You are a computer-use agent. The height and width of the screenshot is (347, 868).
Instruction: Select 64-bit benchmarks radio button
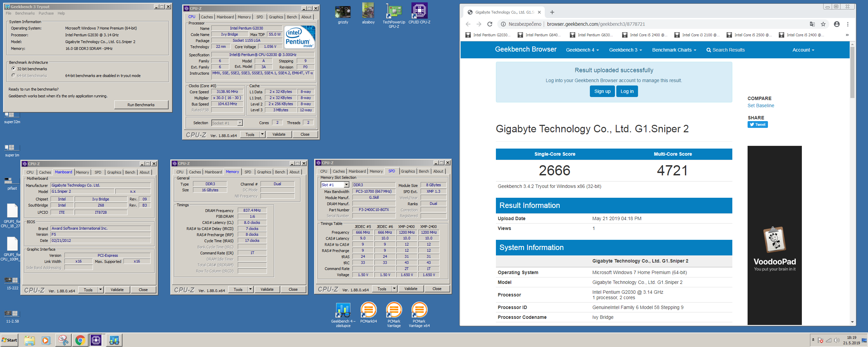(14, 75)
